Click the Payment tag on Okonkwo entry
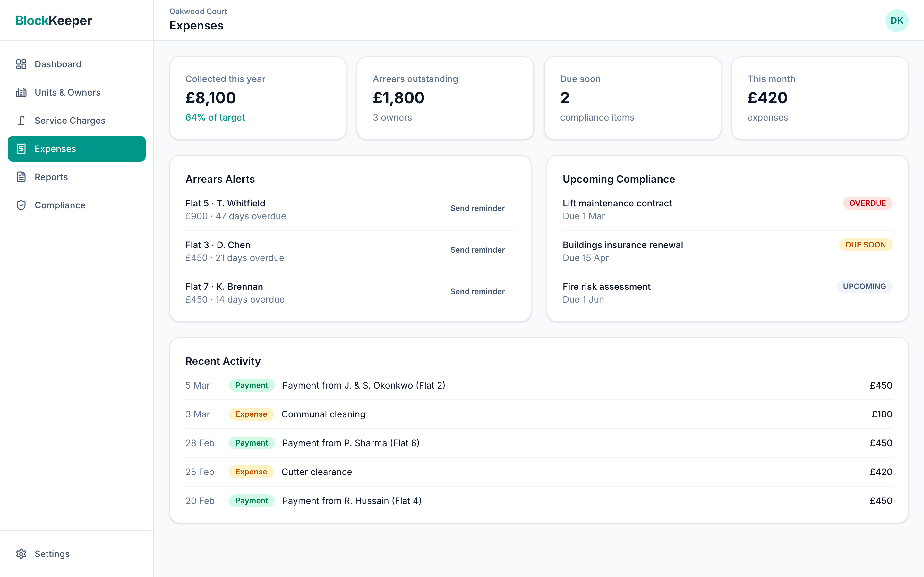This screenshot has height=577, width=924. (251, 385)
